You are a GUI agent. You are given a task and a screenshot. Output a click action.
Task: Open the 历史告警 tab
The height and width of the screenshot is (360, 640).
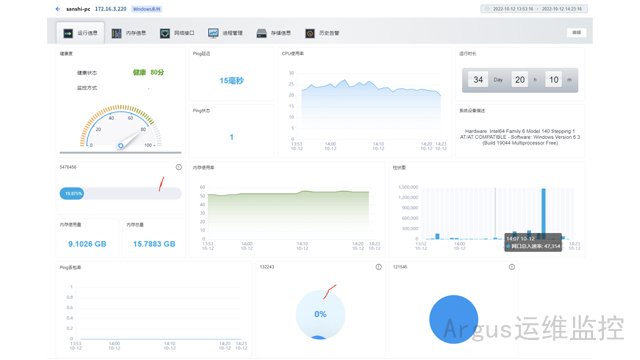point(322,33)
